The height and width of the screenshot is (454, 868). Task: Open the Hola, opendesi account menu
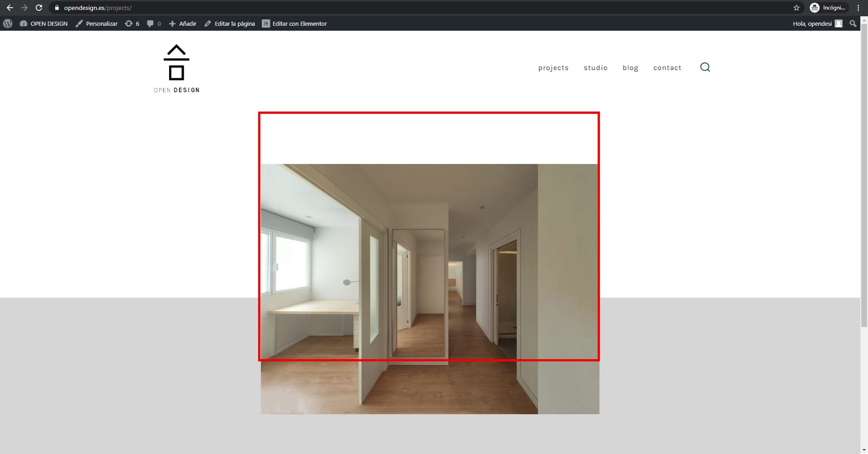(817, 23)
